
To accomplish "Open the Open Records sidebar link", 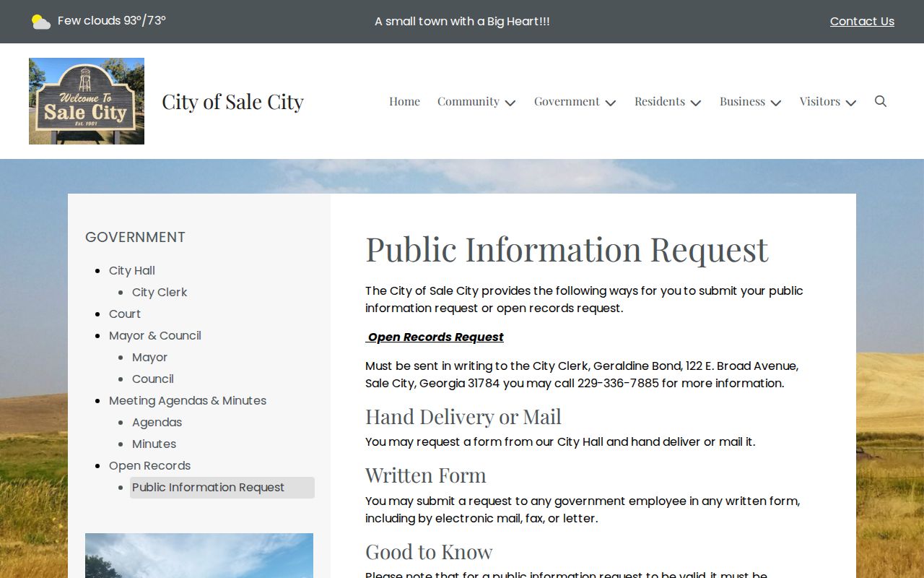I will tap(150, 465).
